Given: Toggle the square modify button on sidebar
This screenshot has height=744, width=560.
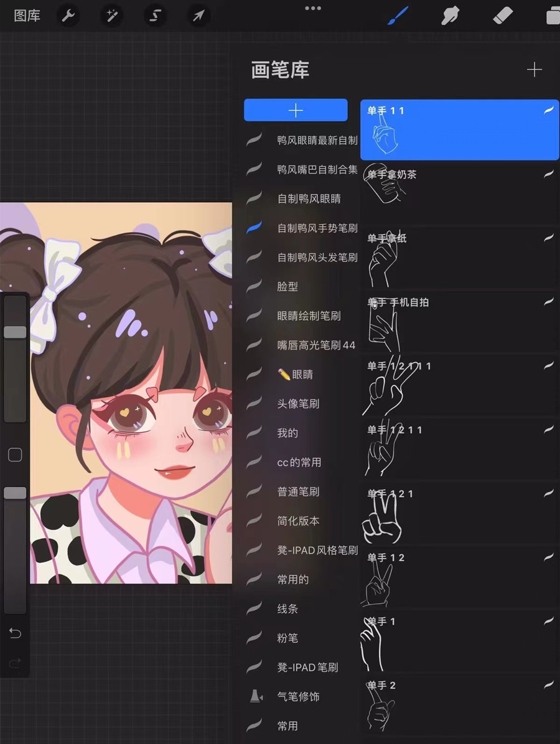Looking at the screenshot, I should point(15,455).
